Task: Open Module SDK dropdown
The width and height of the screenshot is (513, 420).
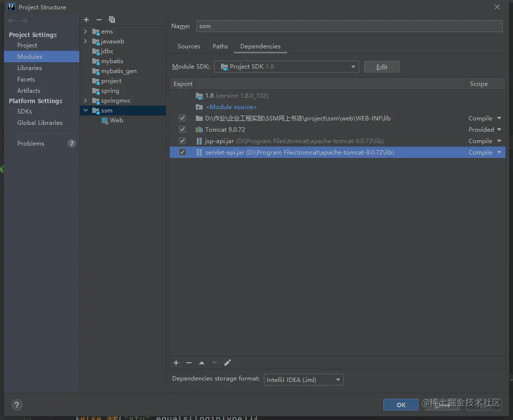Action: coord(286,67)
